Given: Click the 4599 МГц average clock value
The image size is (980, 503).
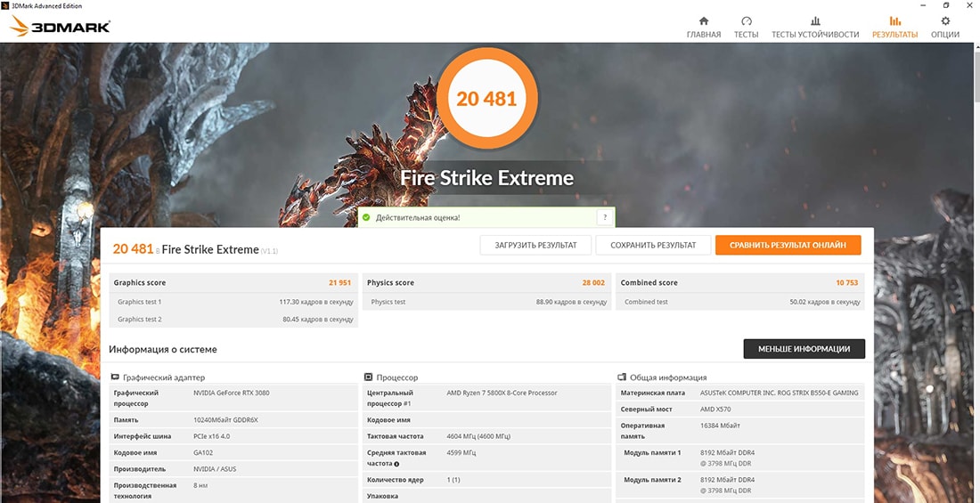Looking at the screenshot, I should click(x=461, y=452).
